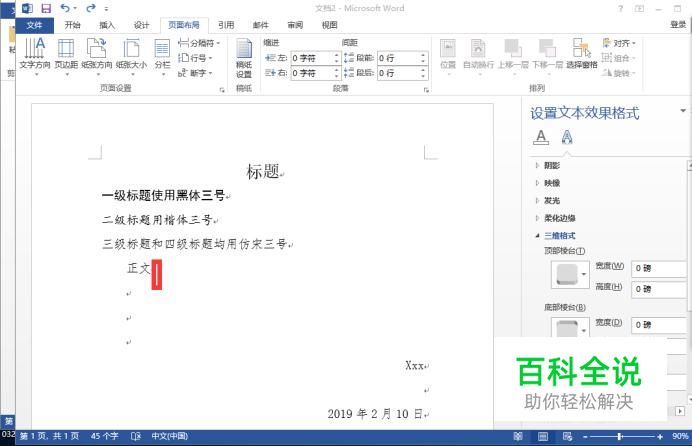Click the 自动换行 wrap text icon
This screenshot has width=692, height=446.
[x=478, y=54]
